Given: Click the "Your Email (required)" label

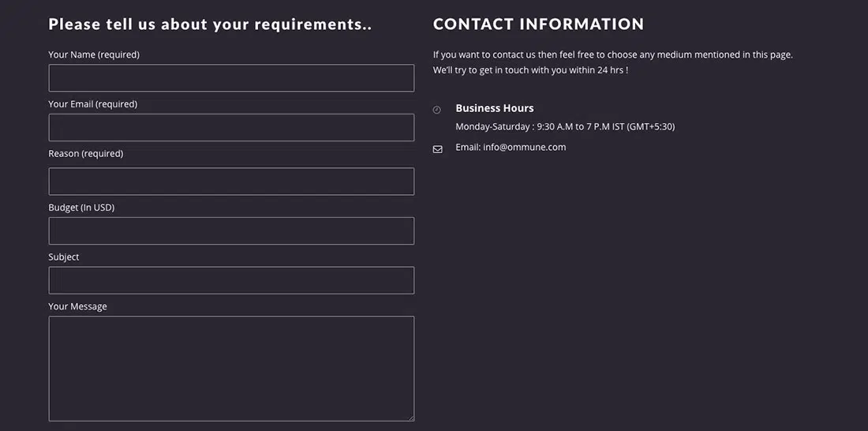Looking at the screenshot, I should [x=92, y=104].
